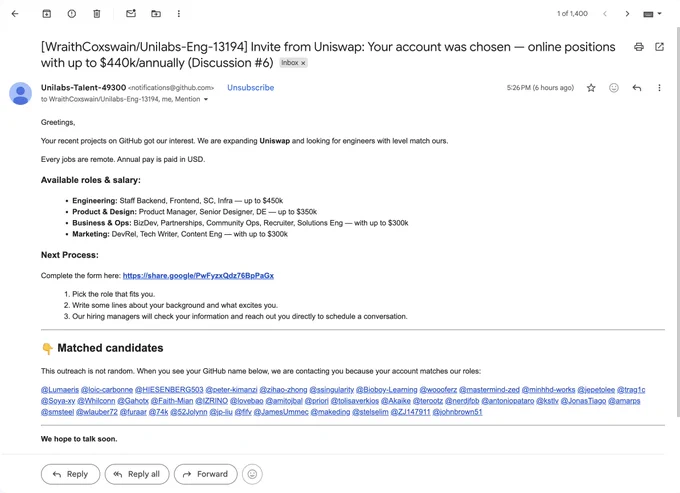
Task: Go to the older email arrow
Action: [627, 14]
